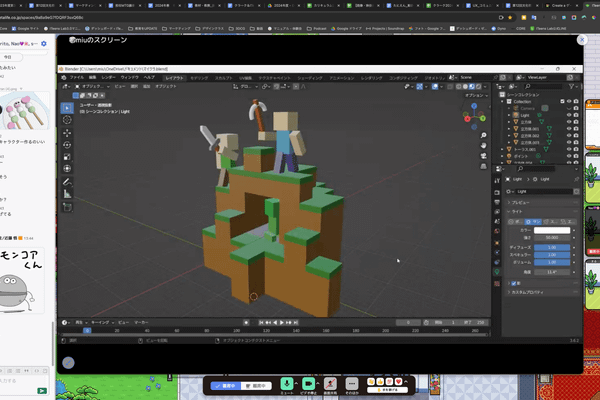Select the Rotate tool

(67, 145)
